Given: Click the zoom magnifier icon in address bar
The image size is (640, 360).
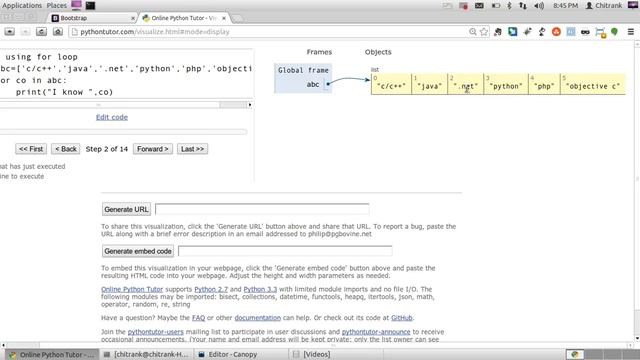Looking at the screenshot, I should pyautogui.click(x=473, y=31).
